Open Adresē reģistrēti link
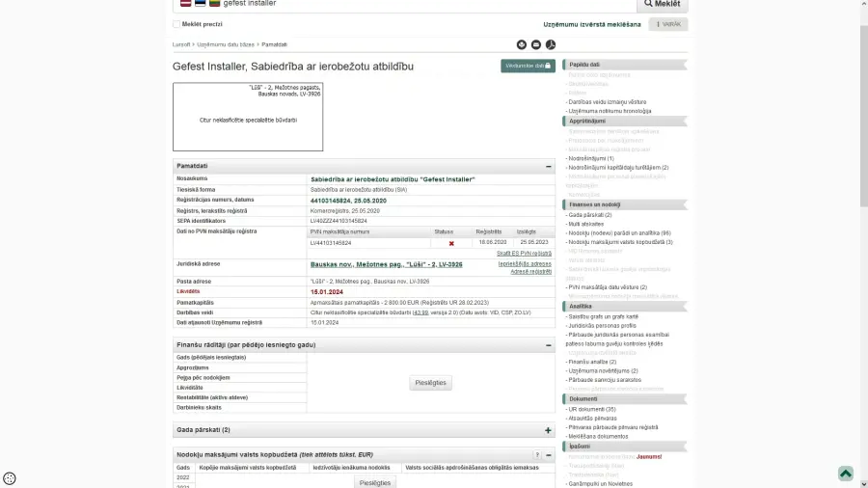 (530, 272)
